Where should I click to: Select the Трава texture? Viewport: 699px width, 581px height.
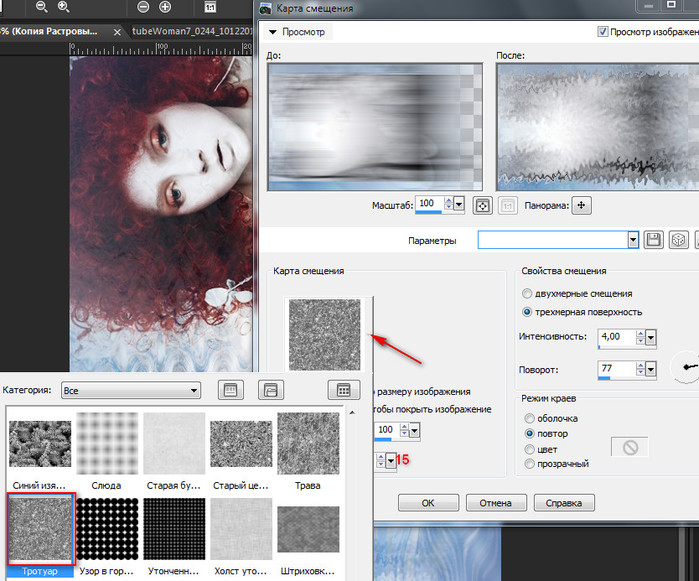pos(308,443)
